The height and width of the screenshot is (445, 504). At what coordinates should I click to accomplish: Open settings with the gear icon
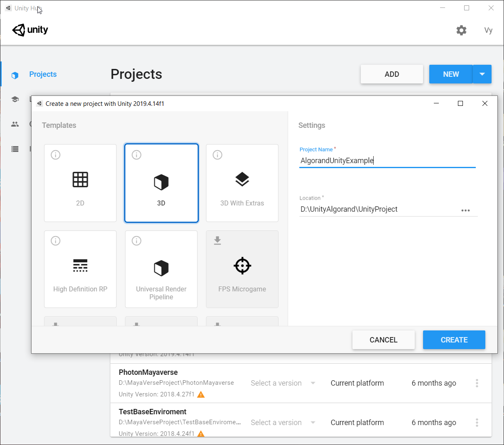point(461,30)
